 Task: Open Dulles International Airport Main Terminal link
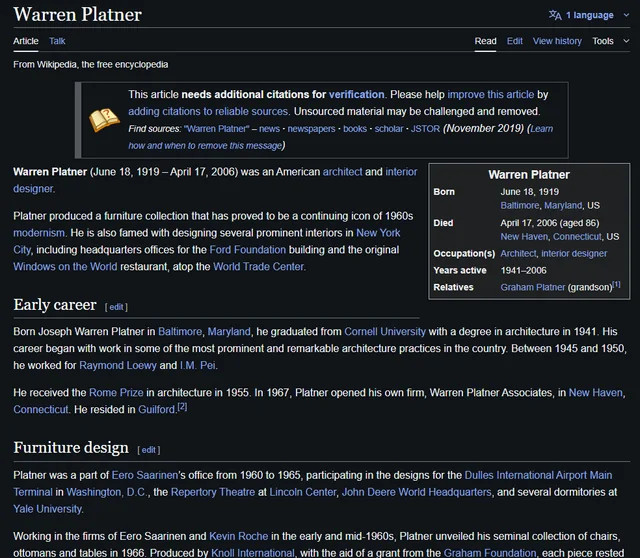coord(538,475)
